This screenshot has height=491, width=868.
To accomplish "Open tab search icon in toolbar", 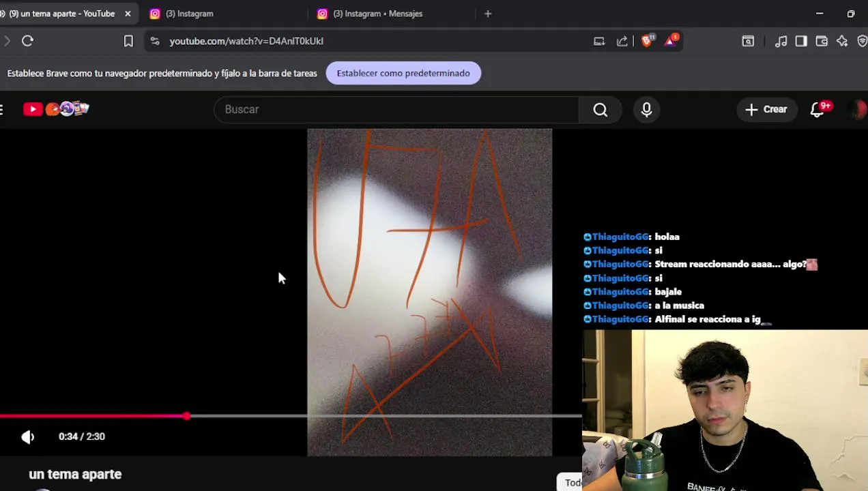I will click(x=748, y=41).
